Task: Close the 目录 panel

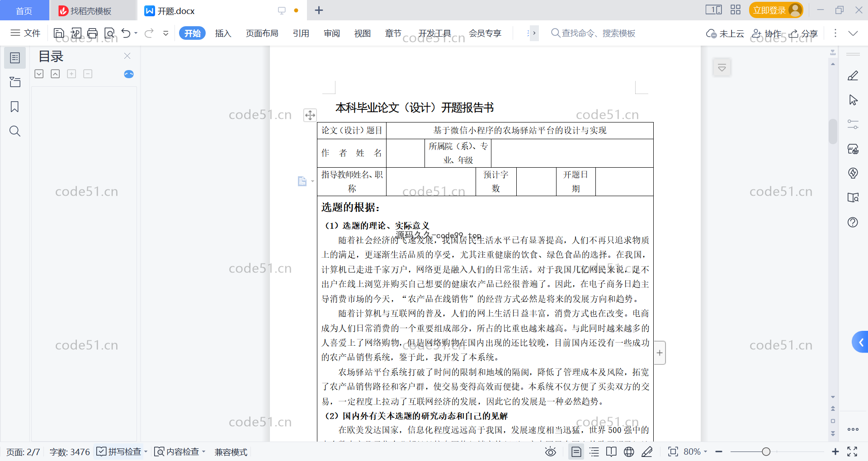Action: point(127,56)
